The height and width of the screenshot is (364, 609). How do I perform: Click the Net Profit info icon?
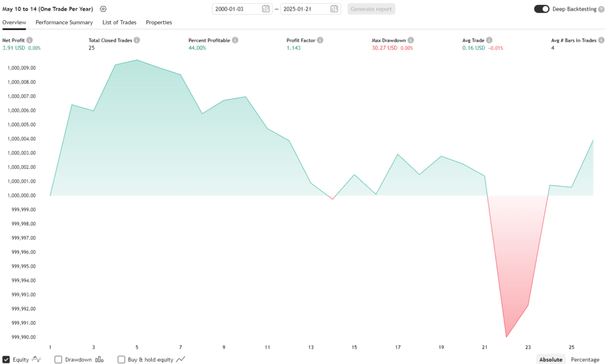[30, 40]
